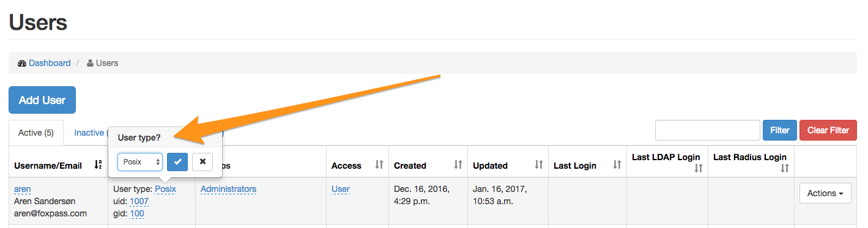The image size is (868, 228).
Task: Focus the filter text input field
Action: click(x=708, y=130)
